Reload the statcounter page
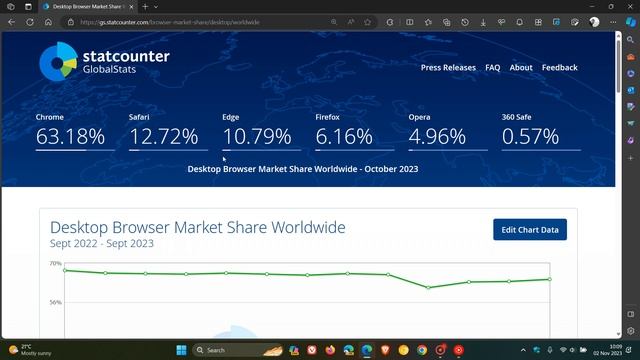This screenshot has height=360, width=640. [x=30, y=22]
